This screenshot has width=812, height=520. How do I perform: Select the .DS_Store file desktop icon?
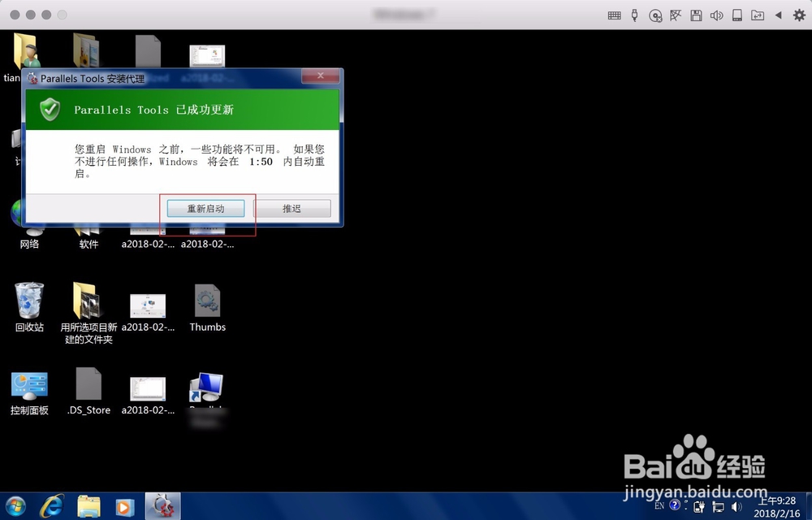coord(89,392)
